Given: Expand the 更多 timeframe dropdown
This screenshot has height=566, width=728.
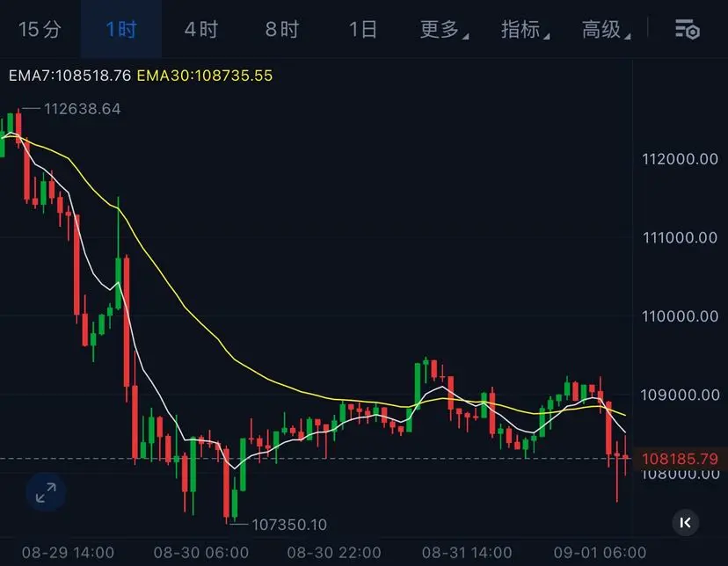Looking at the screenshot, I should click(444, 29).
